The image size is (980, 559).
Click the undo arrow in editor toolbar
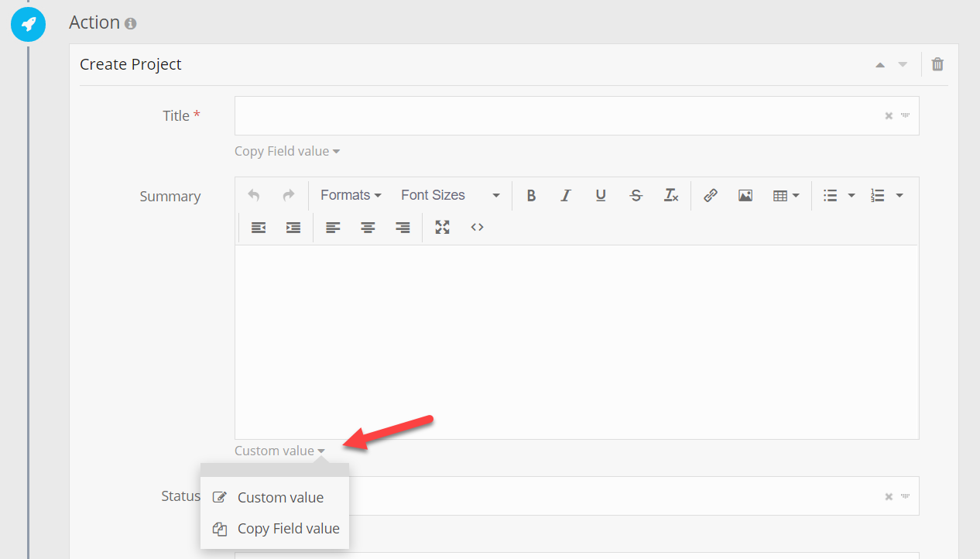coord(254,195)
